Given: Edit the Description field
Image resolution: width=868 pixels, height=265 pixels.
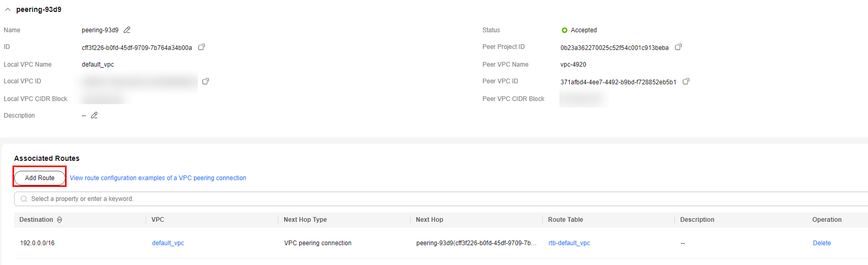Looking at the screenshot, I should click(94, 116).
